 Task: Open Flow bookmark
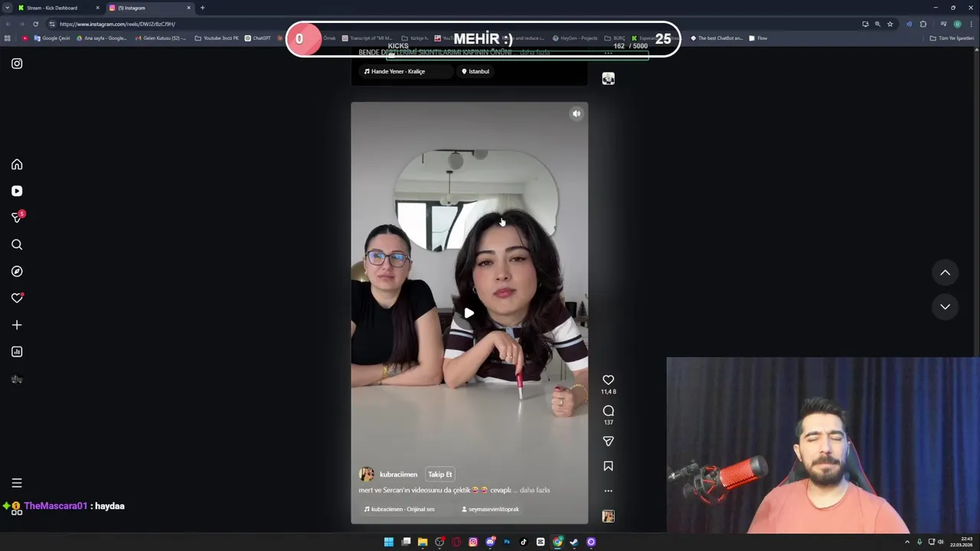[x=758, y=38]
